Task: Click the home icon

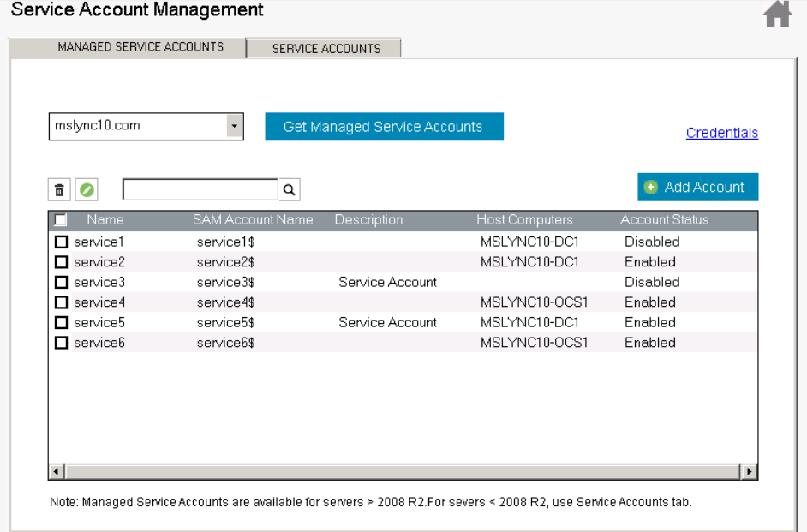Action: point(777,15)
